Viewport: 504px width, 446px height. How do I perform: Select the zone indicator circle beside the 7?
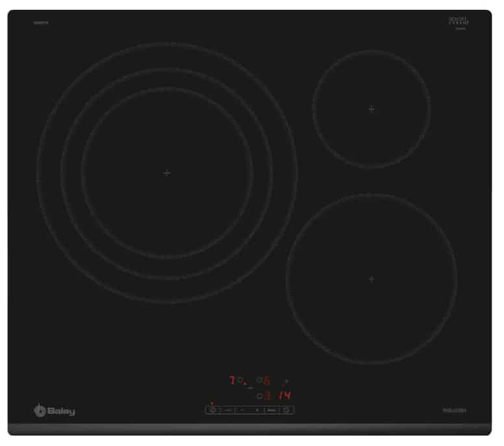click(240, 380)
